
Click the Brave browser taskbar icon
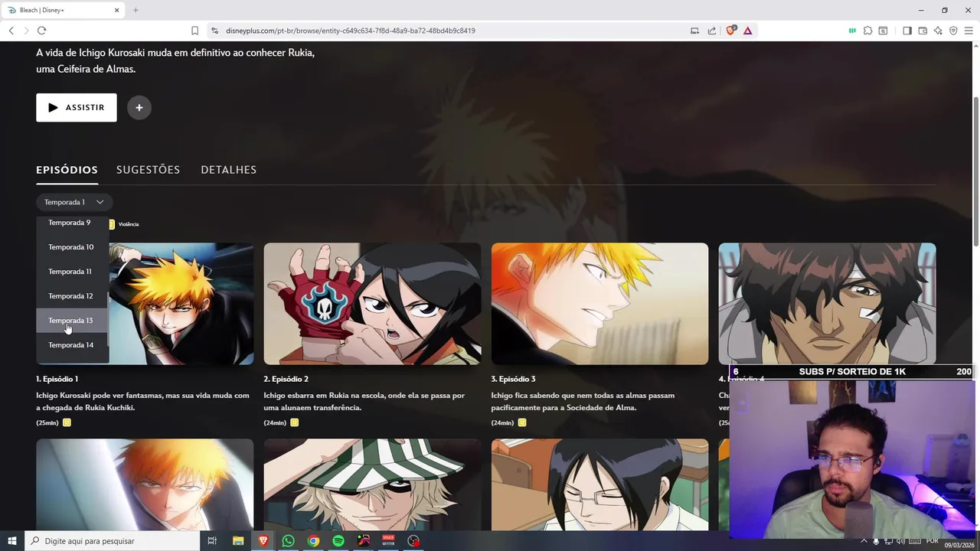point(263,541)
